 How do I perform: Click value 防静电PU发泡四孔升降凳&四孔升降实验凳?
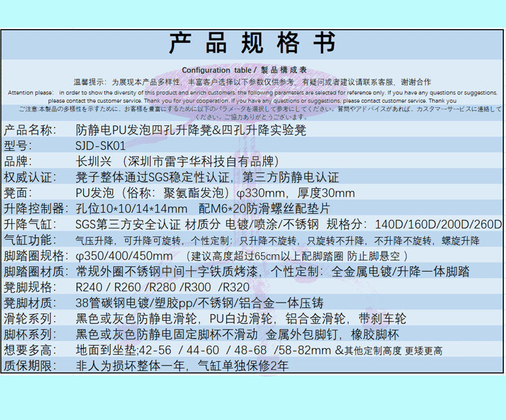point(191,130)
